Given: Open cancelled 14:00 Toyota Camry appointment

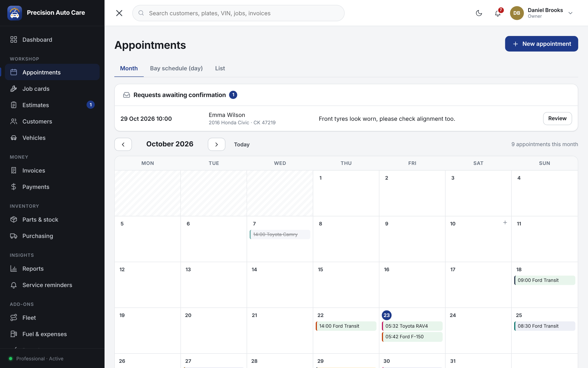Looking at the screenshot, I should click(280, 234).
